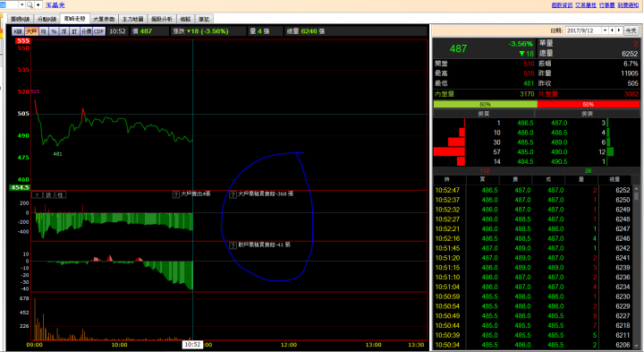
Task: Click the total volume 6252 value
Action: pos(630,54)
